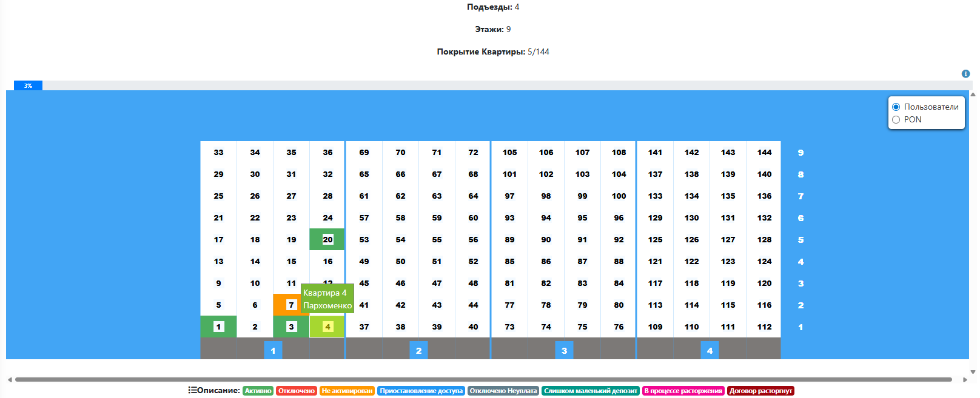Click the 3% coverage progress bar

pos(28,86)
